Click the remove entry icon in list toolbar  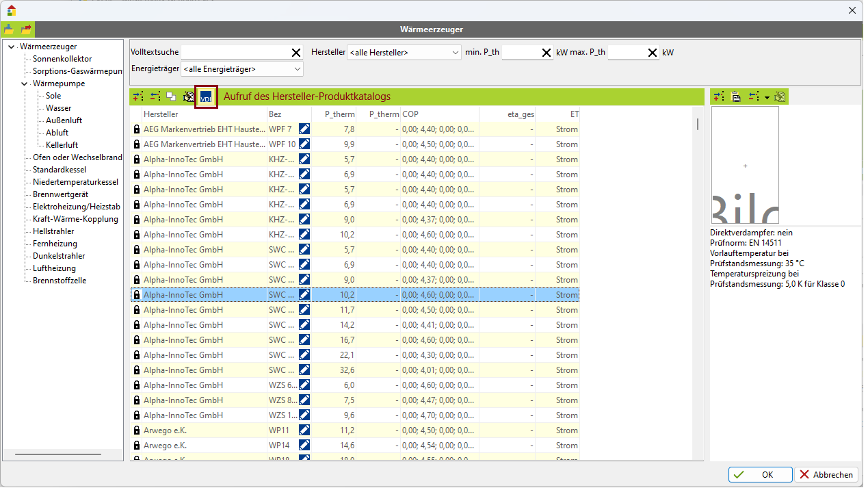point(155,97)
